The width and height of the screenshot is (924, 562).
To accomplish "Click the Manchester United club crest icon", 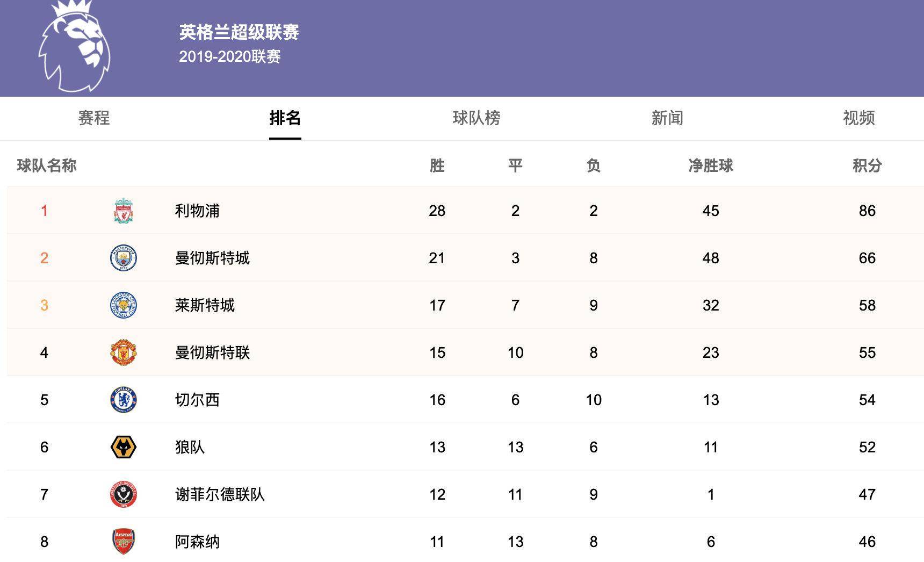I will tap(122, 352).
